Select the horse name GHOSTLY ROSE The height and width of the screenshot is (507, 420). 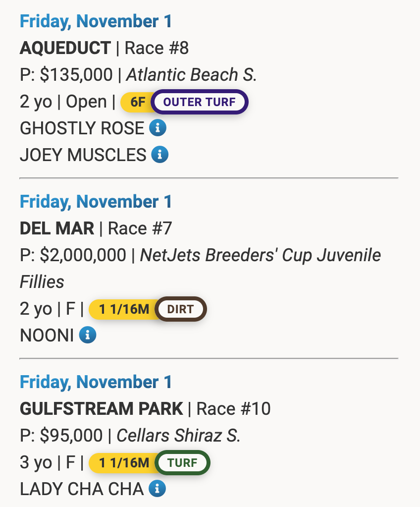tap(82, 128)
